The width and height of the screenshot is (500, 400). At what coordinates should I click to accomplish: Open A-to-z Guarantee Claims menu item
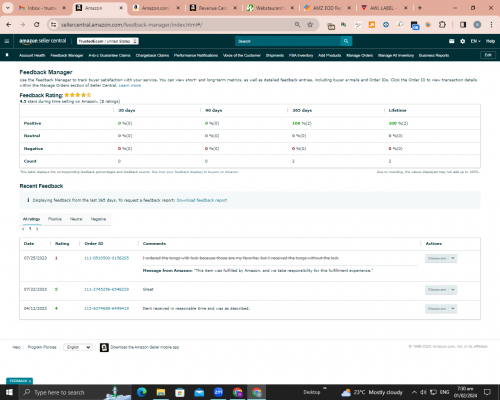coord(109,55)
